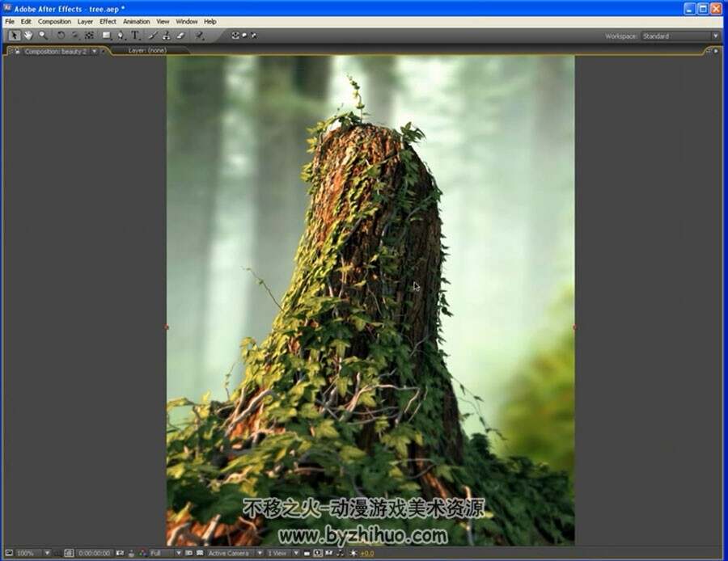Toggle pixel aspect ratio correction
The height and width of the screenshot is (561, 728).
point(307,553)
